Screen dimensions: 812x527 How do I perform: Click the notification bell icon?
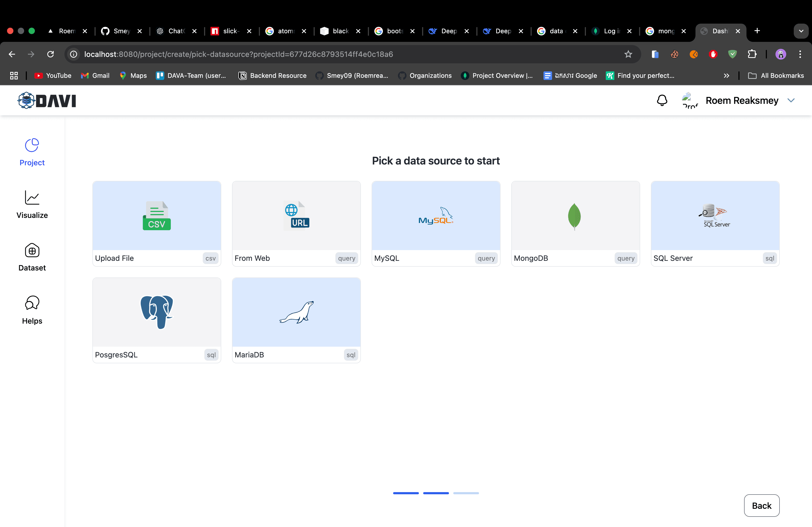pyautogui.click(x=662, y=100)
